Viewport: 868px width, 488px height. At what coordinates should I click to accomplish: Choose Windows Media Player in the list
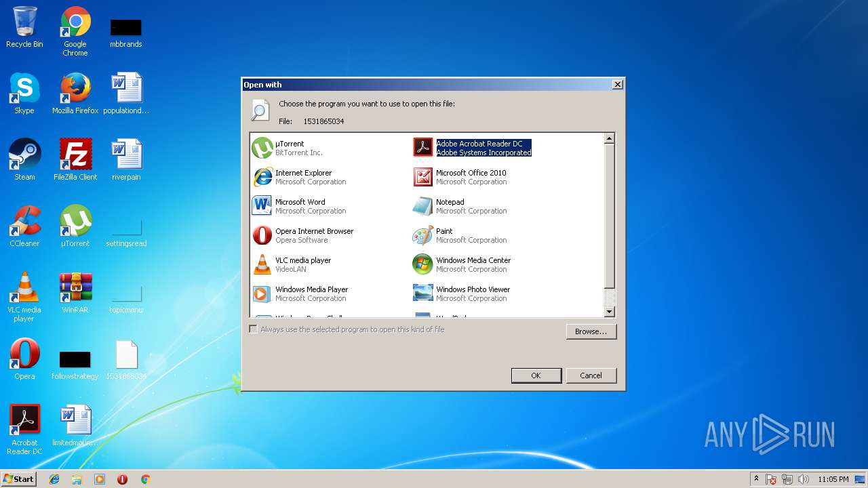(300, 293)
